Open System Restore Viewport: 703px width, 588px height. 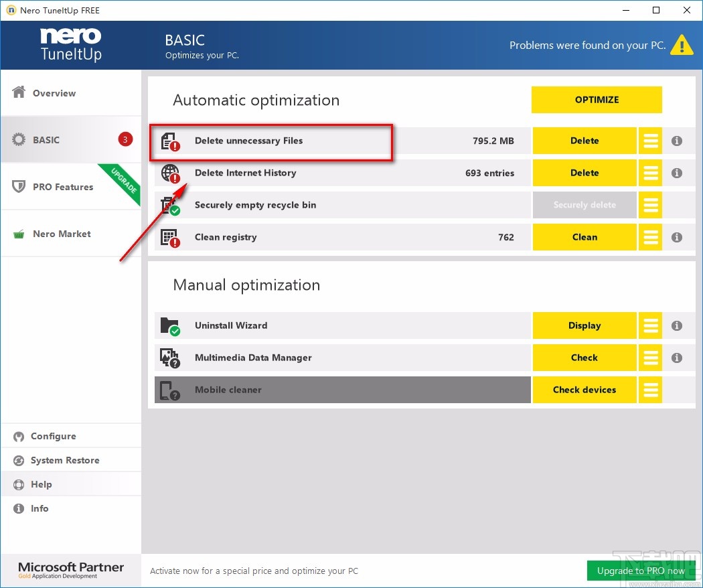click(71, 460)
